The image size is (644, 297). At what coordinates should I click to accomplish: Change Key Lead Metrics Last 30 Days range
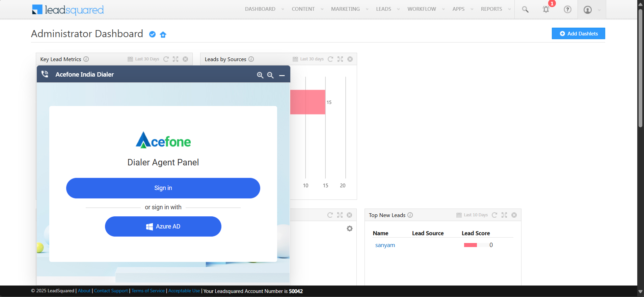tap(143, 59)
